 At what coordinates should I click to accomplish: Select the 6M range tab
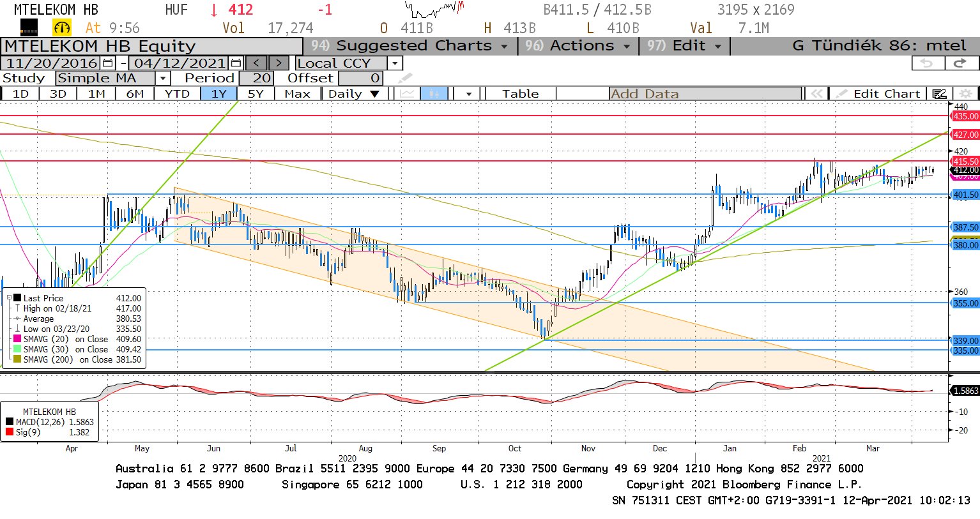135,94
